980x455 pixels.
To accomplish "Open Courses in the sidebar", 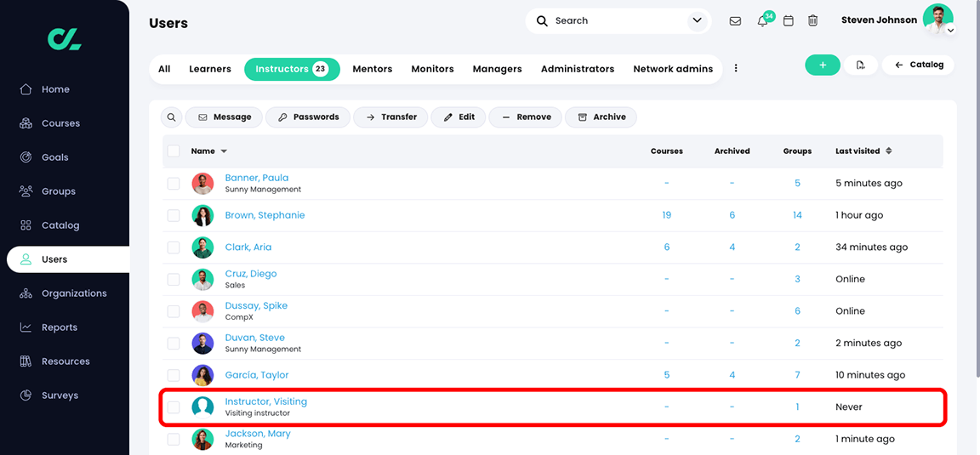I will pos(49,123).
